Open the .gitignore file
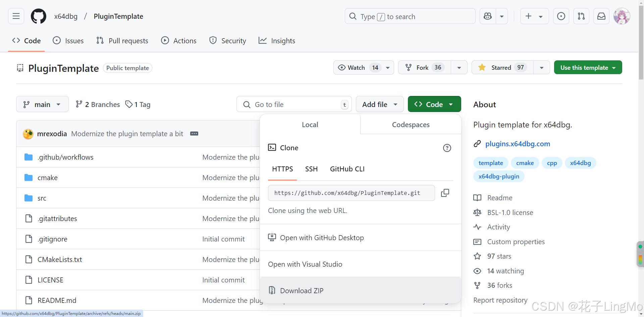The image size is (644, 317). 52,239
